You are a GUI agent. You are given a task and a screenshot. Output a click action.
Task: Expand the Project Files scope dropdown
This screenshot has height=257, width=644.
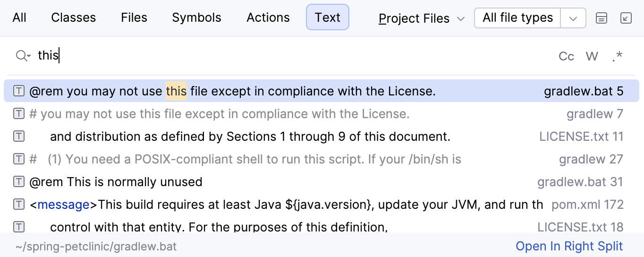[x=422, y=18]
